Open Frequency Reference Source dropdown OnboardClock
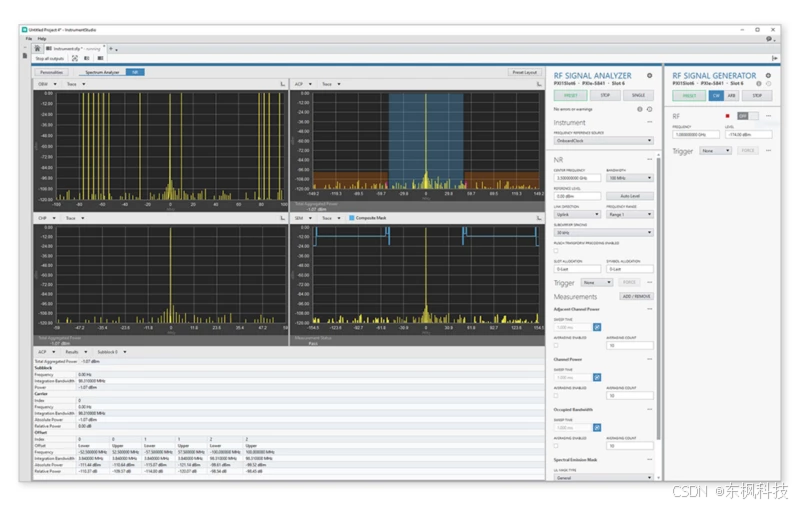 [604, 140]
